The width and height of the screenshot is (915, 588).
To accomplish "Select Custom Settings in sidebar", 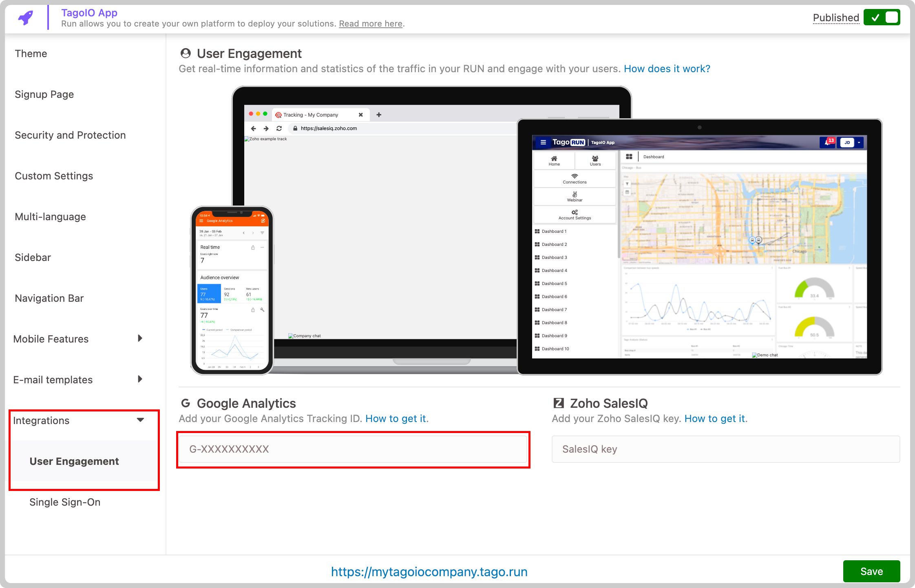I will click(54, 176).
